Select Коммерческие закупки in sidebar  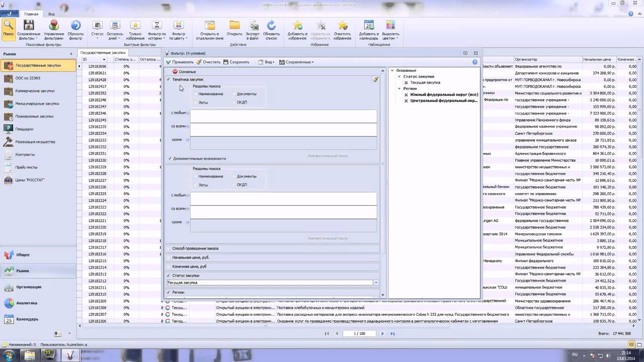(x=38, y=91)
